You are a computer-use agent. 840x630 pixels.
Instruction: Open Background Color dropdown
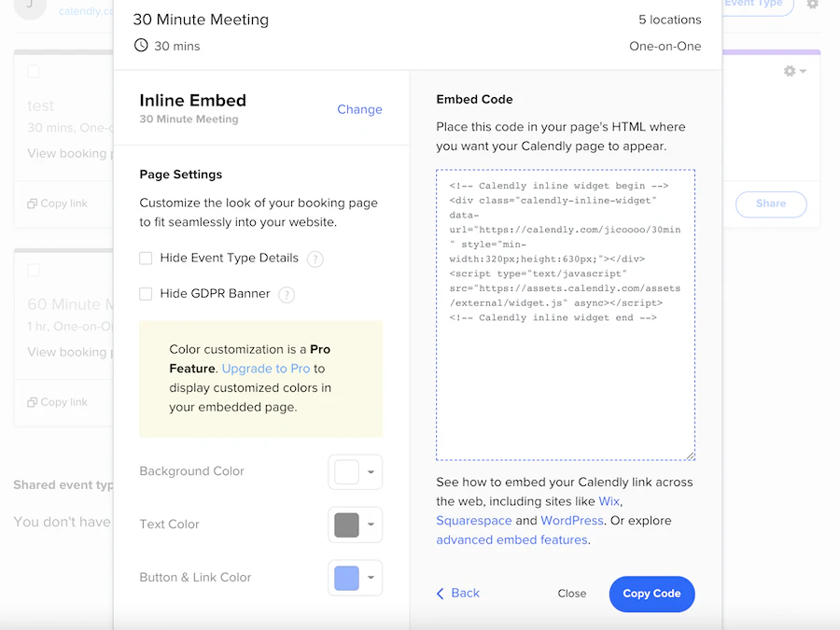[x=371, y=472]
